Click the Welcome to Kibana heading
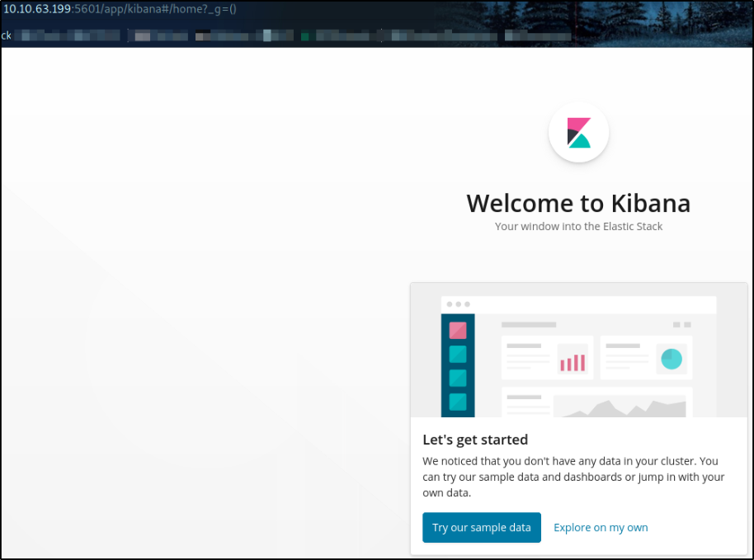Image resolution: width=754 pixels, height=560 pixels. (578, 203)
